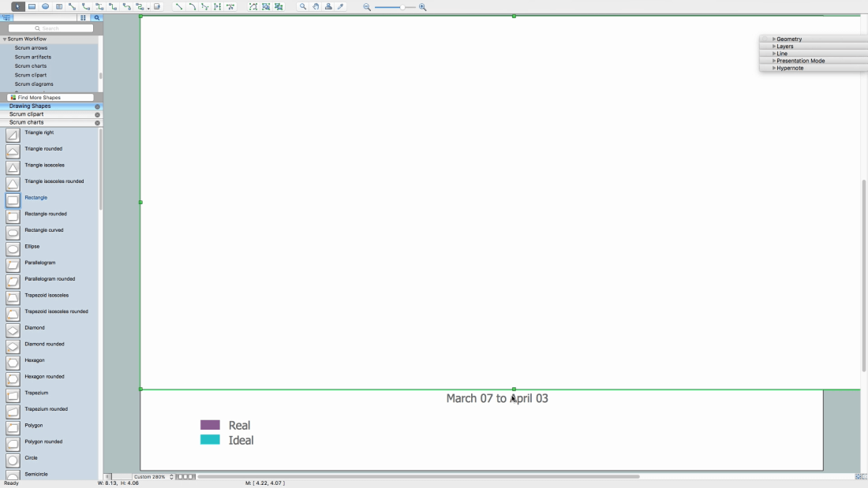Select the hand pan tool

click(x=316, y=6)
